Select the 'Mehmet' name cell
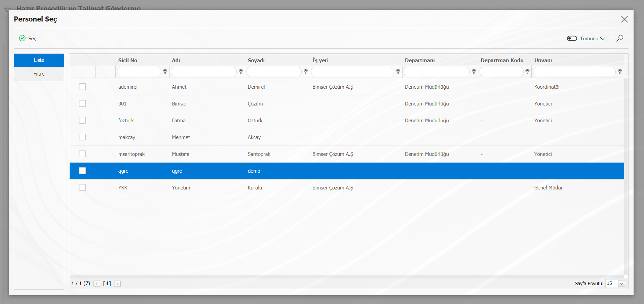The image size is (644, 304). 181,137
